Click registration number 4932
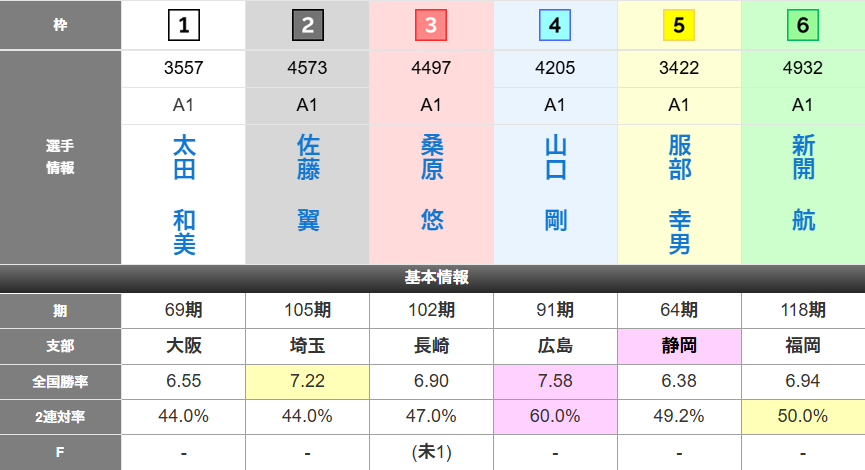The image size is (865, 470). point(802,70)
